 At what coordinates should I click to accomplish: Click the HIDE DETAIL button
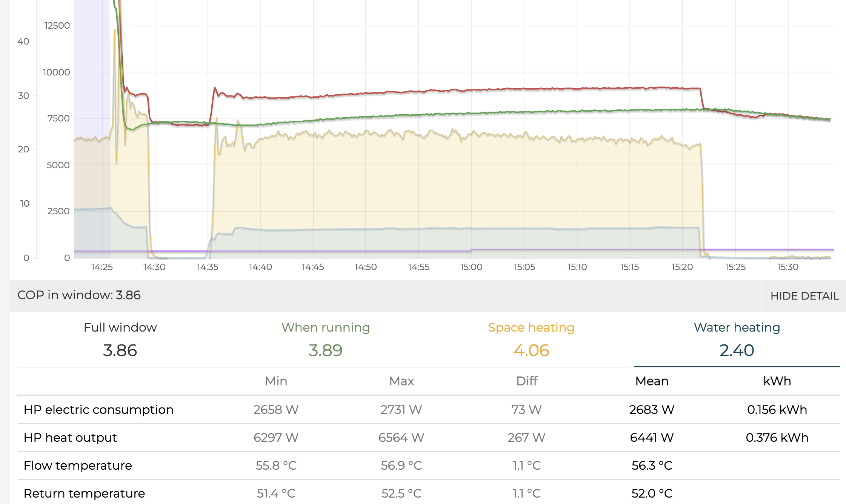click(804, 296)
